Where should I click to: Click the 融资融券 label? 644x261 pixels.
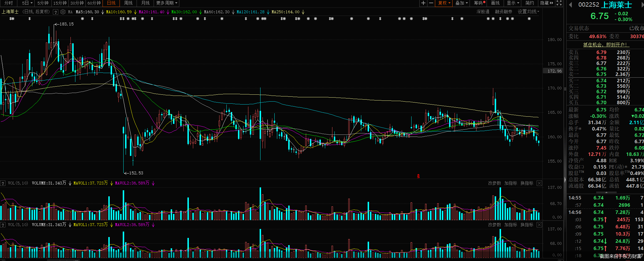click(x=503, y=12)
